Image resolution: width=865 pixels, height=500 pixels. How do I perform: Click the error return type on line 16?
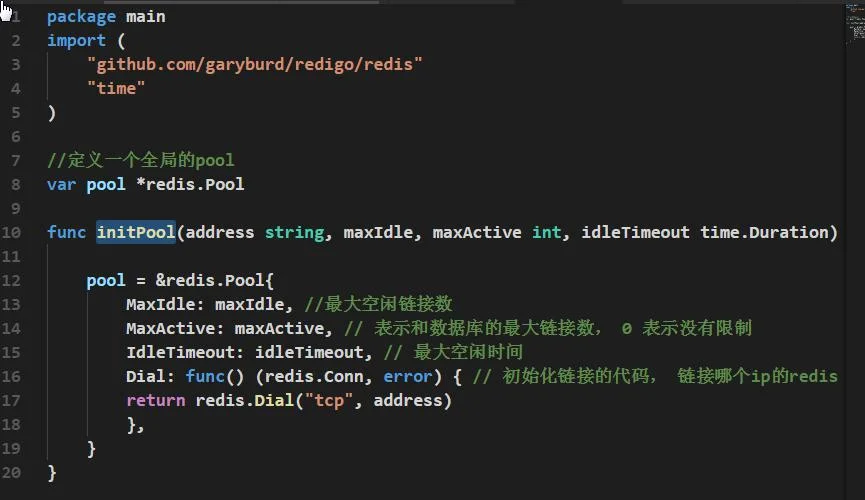tap(408, 376)
